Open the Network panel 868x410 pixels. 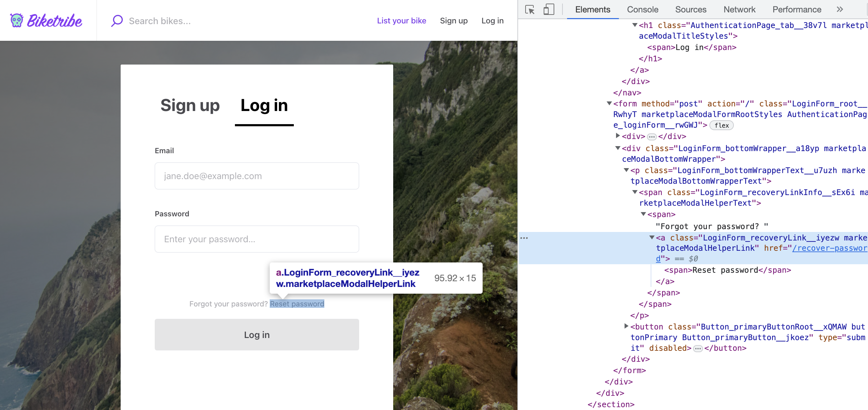click(739, 10)
